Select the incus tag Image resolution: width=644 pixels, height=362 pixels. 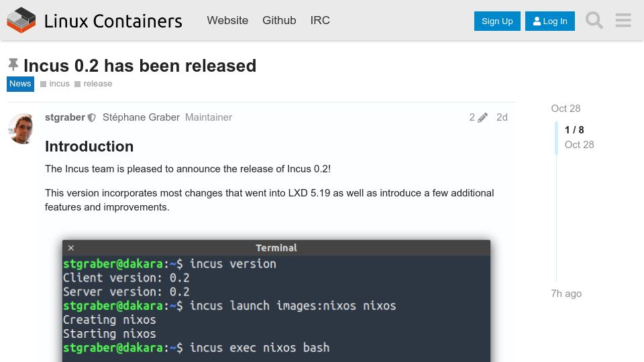tap(55, 84)
